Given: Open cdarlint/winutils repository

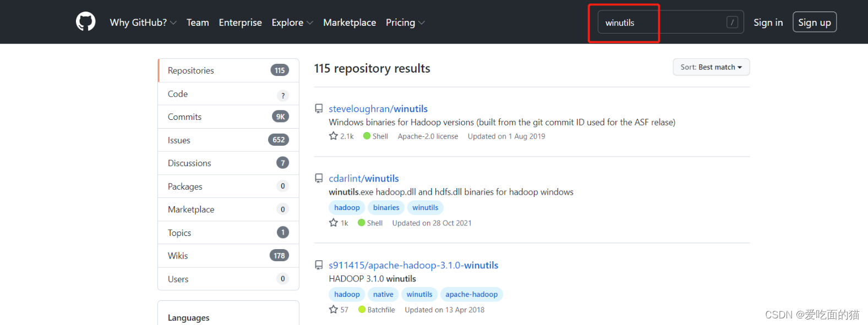Looking at the screenshot, I should pyautogui.click(x=364, y=178).
